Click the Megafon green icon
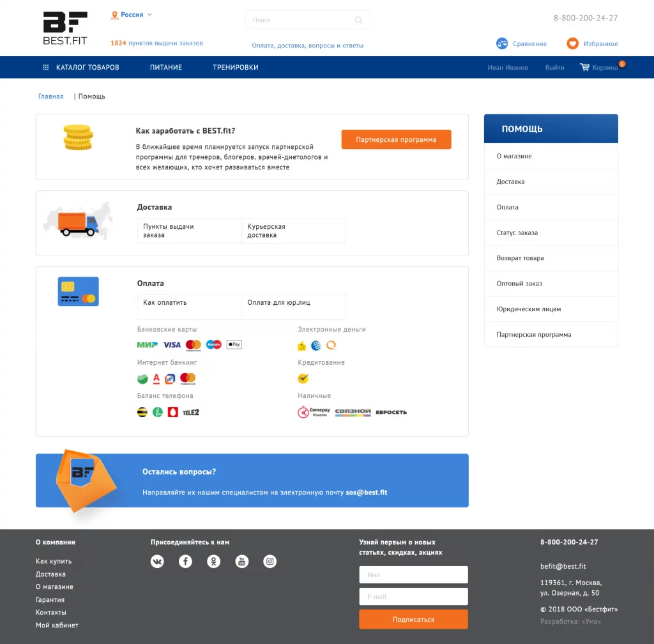This screenshot has height=644, width=654. pyautogui.click(x=158, y=412)
